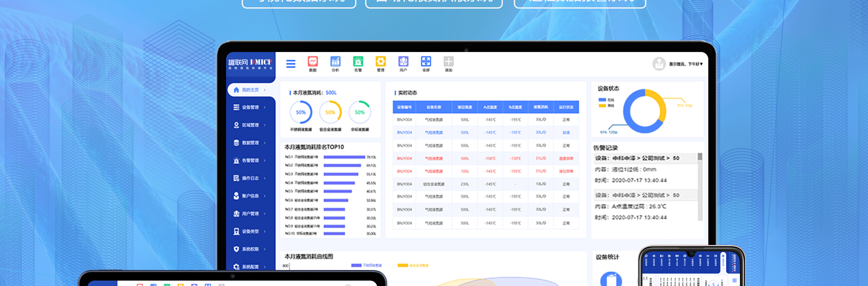This screenshot has width=868, height=286.
Task: Sort by the B点温度 column header
Action: (x=516, y=107)
